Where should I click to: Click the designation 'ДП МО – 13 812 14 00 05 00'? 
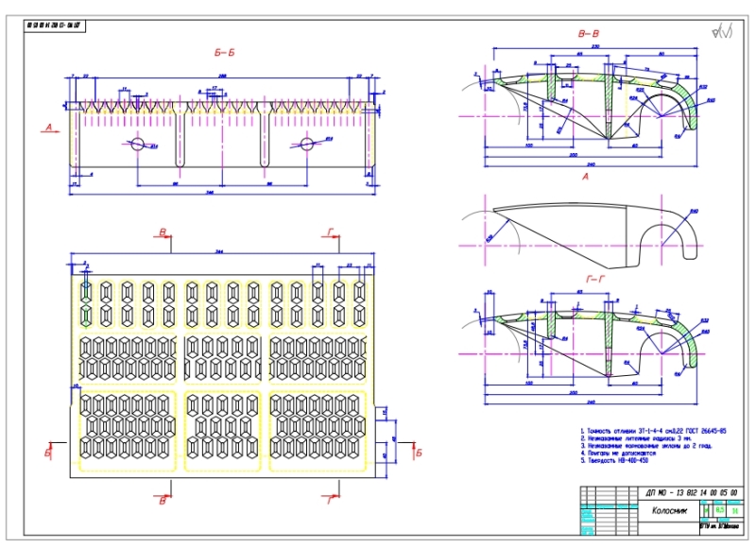692,493
